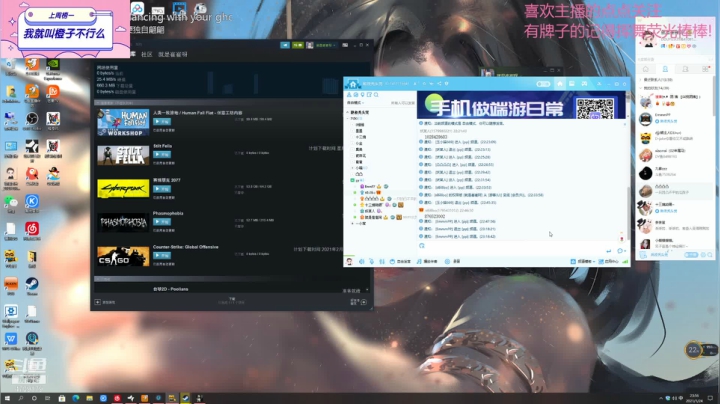Click the free-speech mode button in YY bar
This screenshot has width=720, height=404.
click(x=400, y=261)
